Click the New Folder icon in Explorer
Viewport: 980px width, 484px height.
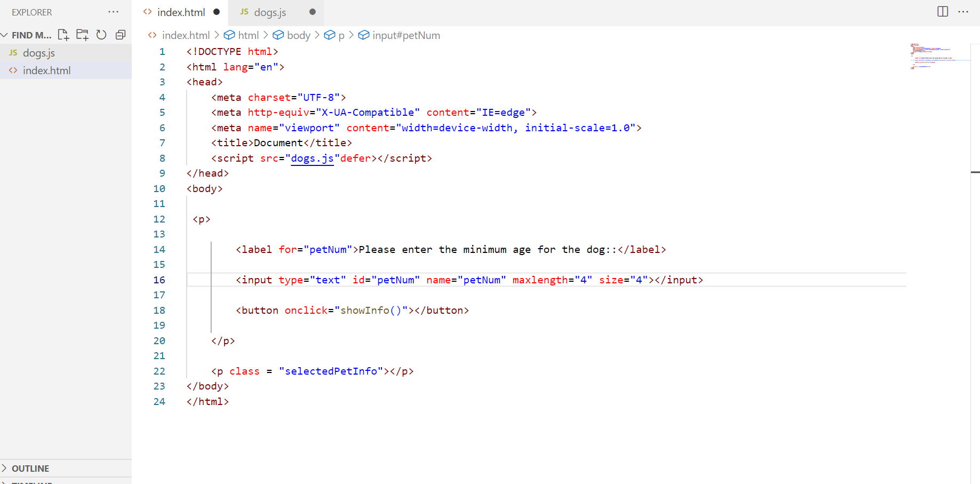coord(82,35)
